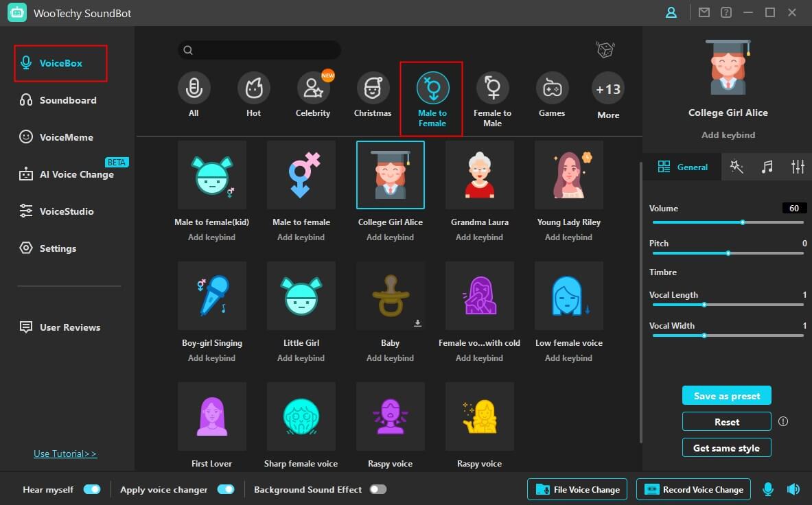The image size is (812, 505).
Task: Adjust the Vocal Width slider
Action: pos(728,336)
